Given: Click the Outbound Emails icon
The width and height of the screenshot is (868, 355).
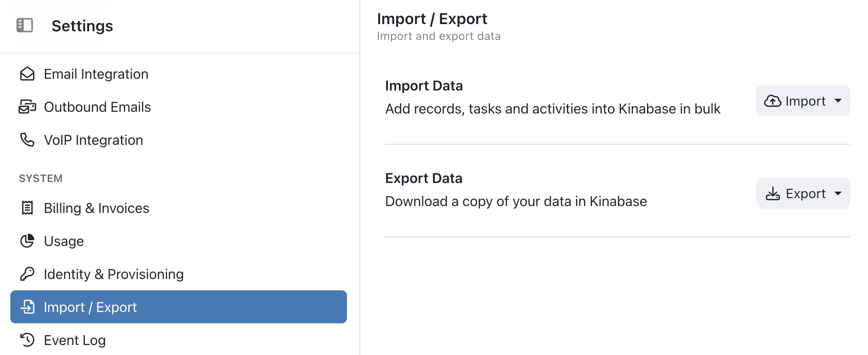Looking at the screenshot, I should click(x=27, y=107).
